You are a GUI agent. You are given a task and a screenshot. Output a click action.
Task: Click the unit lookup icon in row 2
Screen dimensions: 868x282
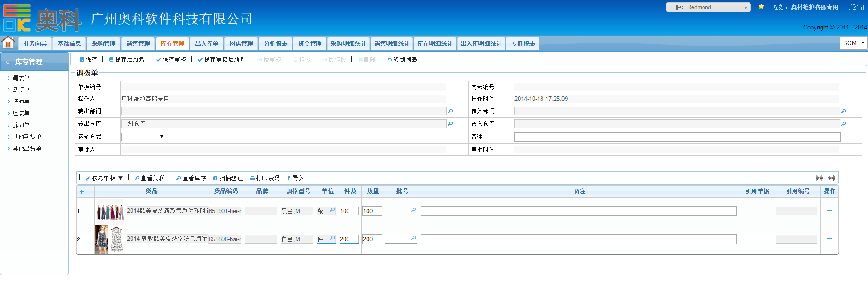(332, 239)
